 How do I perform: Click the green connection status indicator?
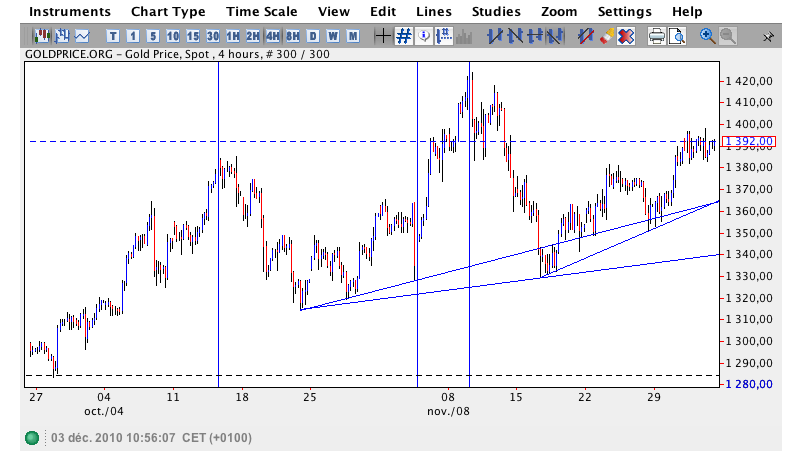tap(32, 438)
